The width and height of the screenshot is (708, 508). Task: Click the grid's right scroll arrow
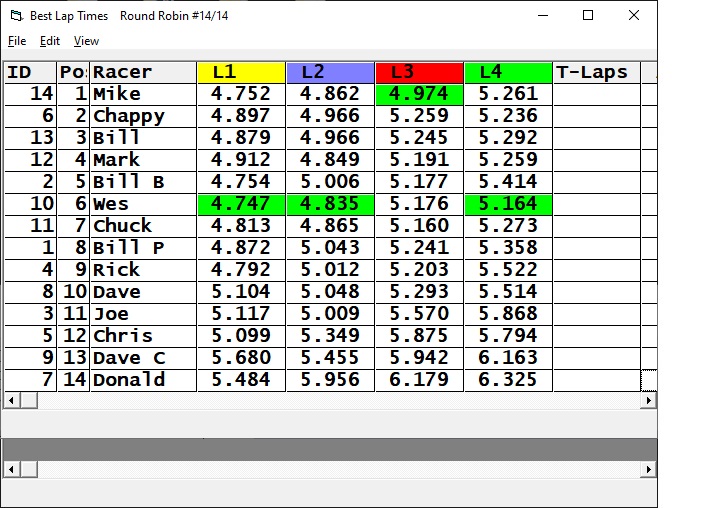tap(649, 400)
